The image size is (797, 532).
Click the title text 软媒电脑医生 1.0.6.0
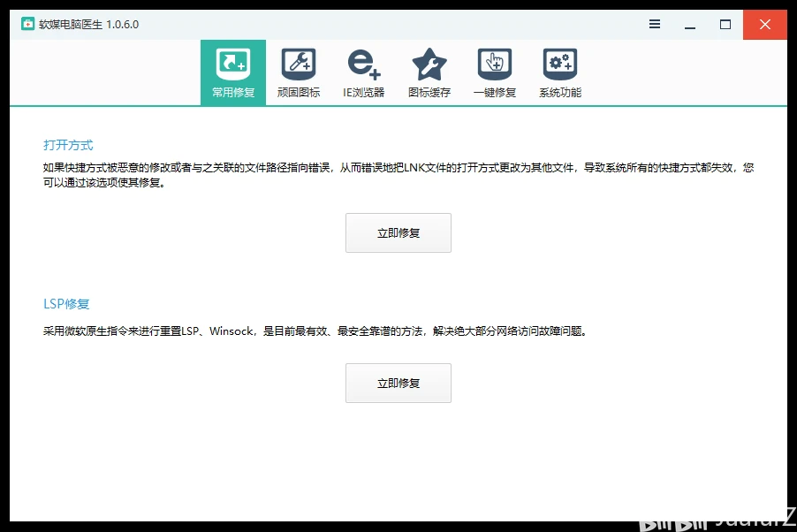tap(89, 25)
